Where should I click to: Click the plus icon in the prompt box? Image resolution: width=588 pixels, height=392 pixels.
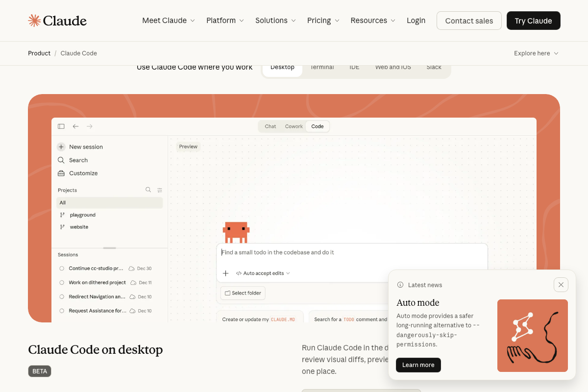[225, 274]
